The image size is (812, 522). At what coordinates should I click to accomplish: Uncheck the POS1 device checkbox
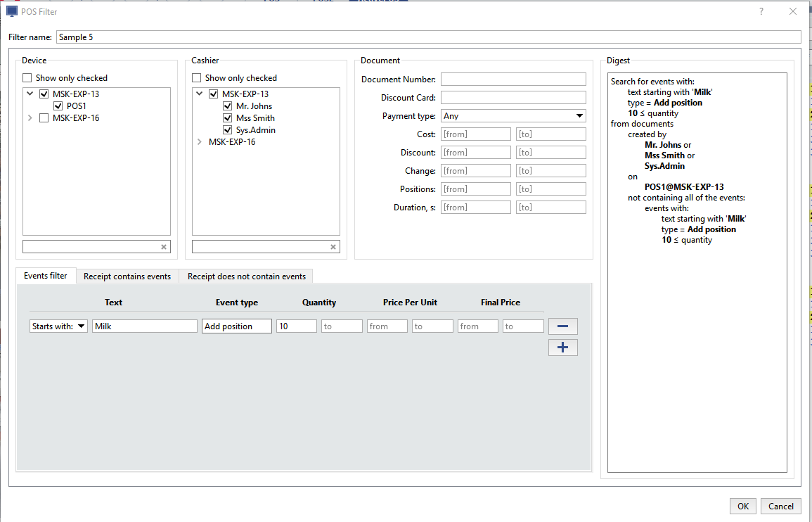pos(58,106)
